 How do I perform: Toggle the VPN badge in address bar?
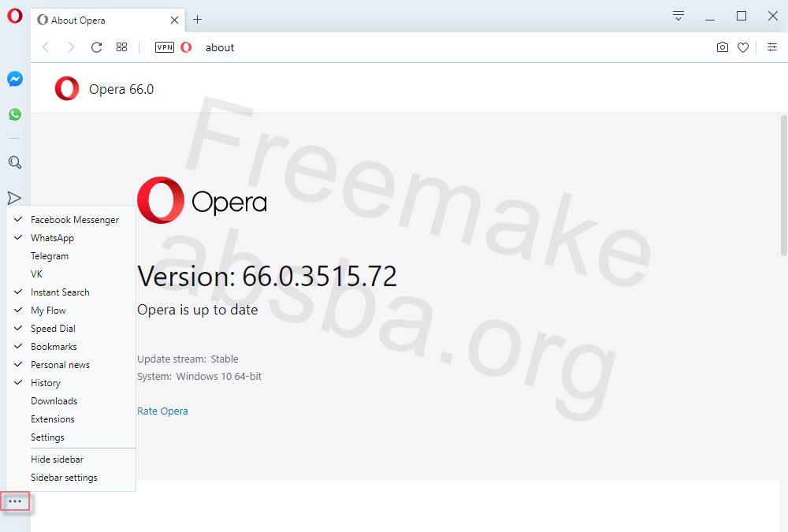pos(165,47)
